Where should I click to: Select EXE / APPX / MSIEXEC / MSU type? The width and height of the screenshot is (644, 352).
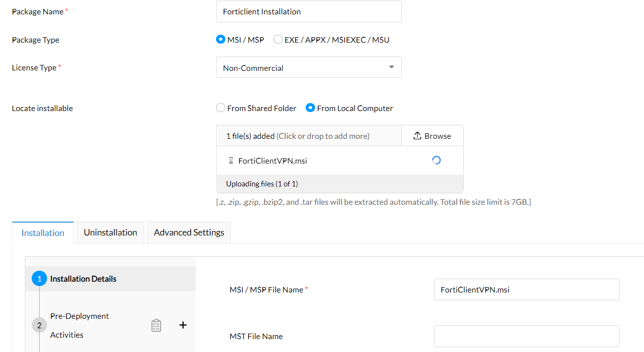tap(278, 40)
